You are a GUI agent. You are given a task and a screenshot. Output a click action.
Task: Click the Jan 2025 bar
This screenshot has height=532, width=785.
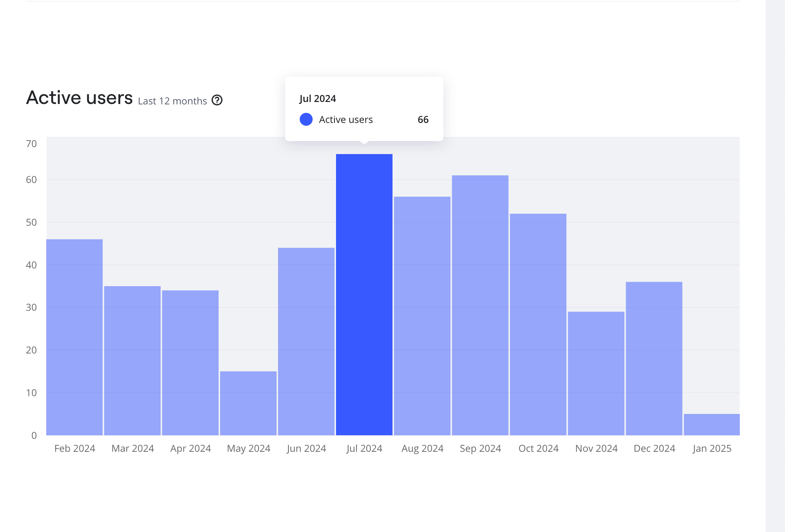point(712,424)
